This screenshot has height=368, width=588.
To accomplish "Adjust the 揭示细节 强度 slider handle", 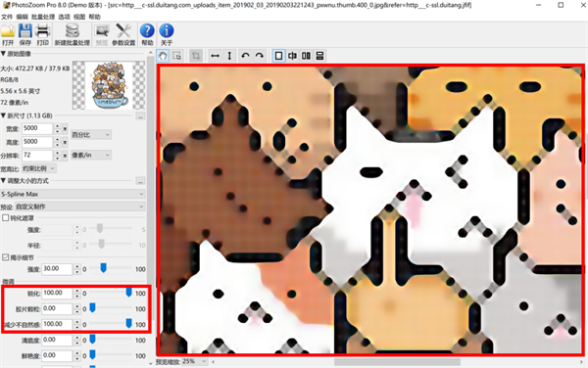I will (x=104, y=267).
